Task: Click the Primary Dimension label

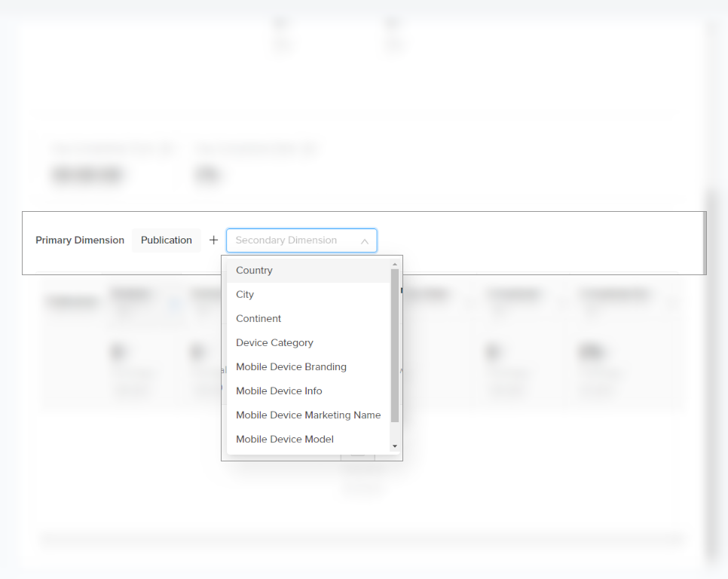Action: pyautogui.click(x=80, y=240)
